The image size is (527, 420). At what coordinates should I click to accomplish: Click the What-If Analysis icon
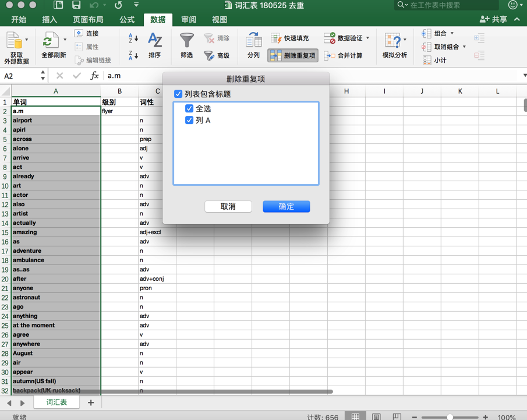point(392,41)
